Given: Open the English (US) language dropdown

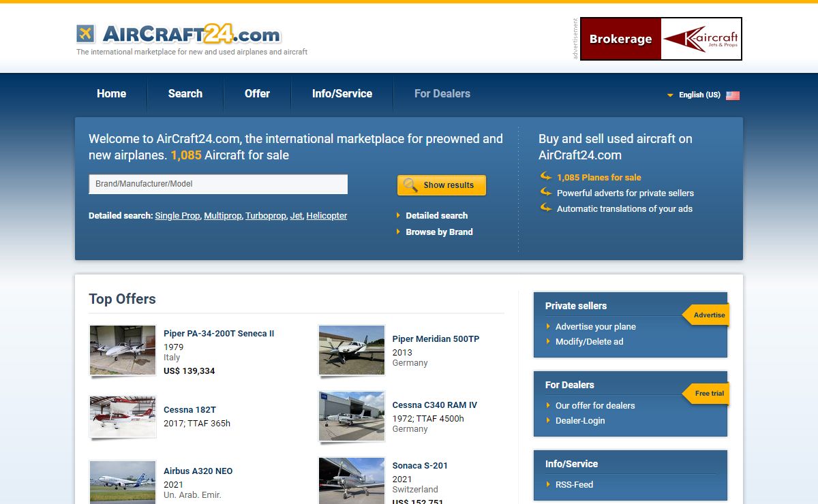Looking at the screenshot, I should 699,95.
